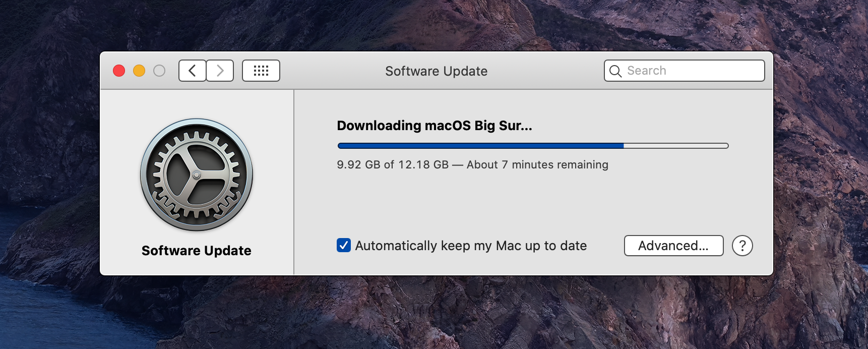The width and height of the screenshot is (868, 349).
Task: Open the Advanced… options
Action: (x=674, y=246)
